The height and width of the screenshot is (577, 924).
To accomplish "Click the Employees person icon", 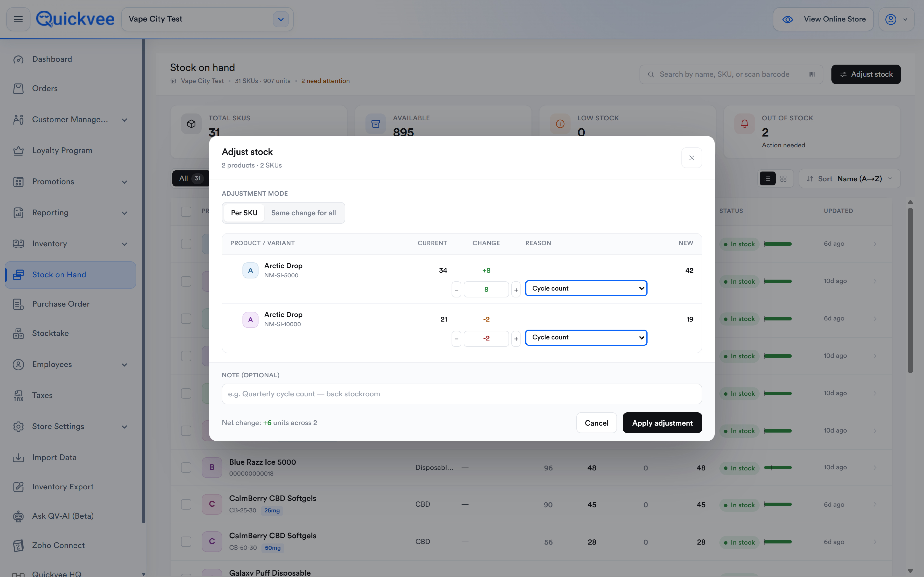I will coord(18,364).
